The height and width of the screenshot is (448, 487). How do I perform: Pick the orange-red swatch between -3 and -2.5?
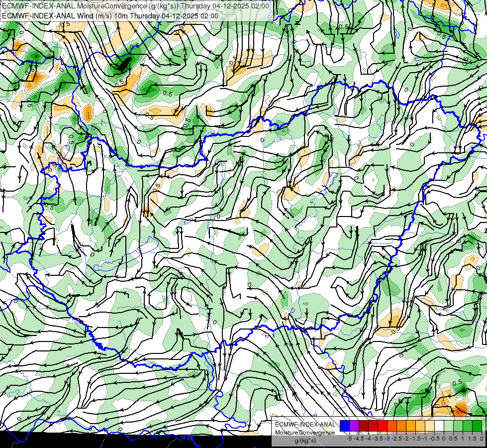point(392,426)
